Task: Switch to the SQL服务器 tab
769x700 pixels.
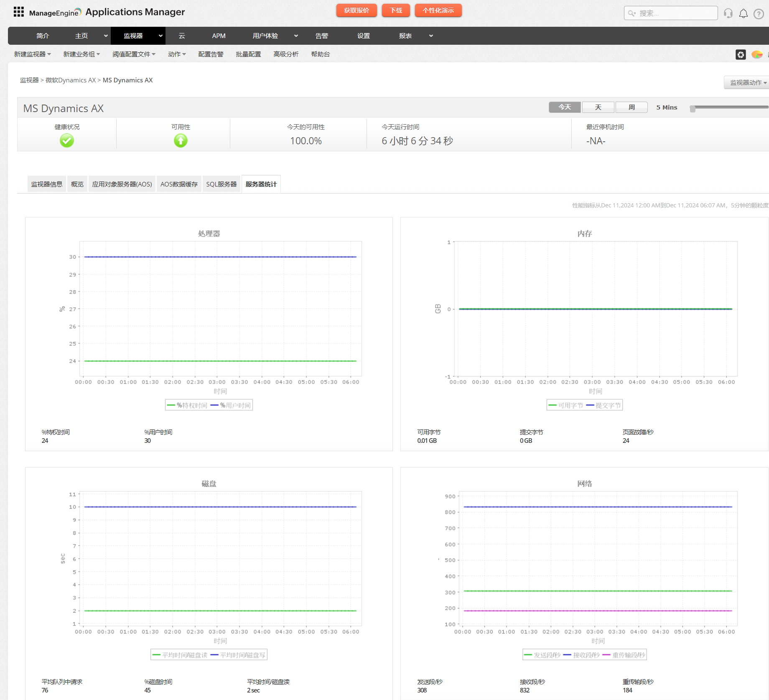Action: click(x=222, y=184)
